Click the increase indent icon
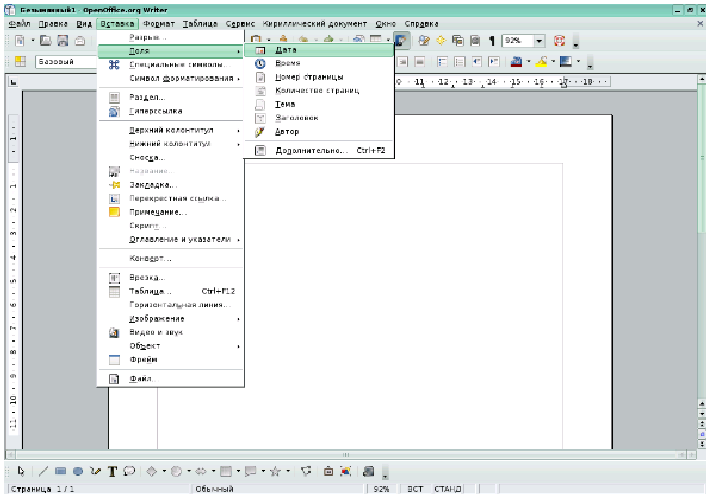Viewport: 706px width, 494px height. [x=494, y=62]
